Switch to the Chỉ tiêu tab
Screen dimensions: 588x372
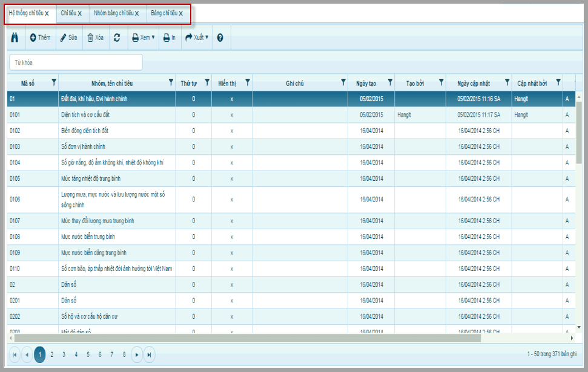point(68,13)
